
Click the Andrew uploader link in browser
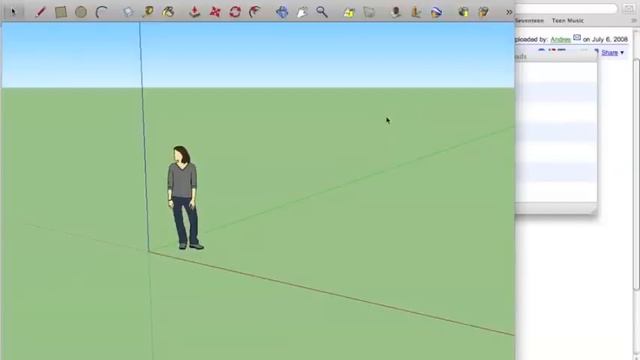[x=560, y=40]
